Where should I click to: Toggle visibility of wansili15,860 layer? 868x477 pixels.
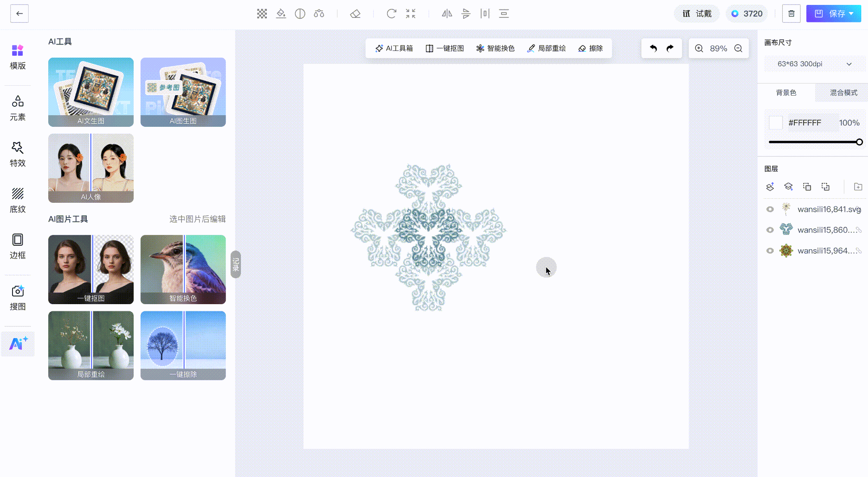point(770,230)
